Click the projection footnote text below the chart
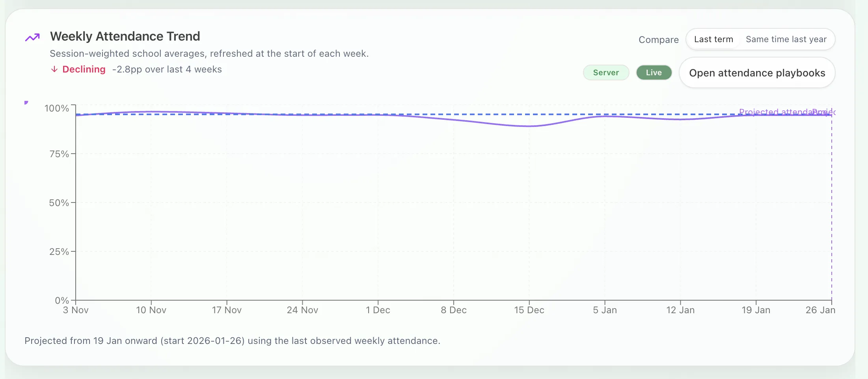The height and width of the screenshot is (379, 868). (x=233, y=341)
